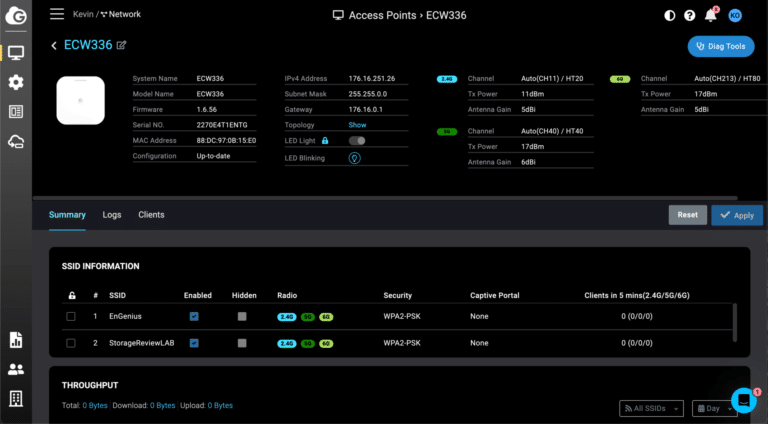Click the firmware version 1.6.56
Screen dimensions: 768x424
pyautogui.click(x=207, y=109)
